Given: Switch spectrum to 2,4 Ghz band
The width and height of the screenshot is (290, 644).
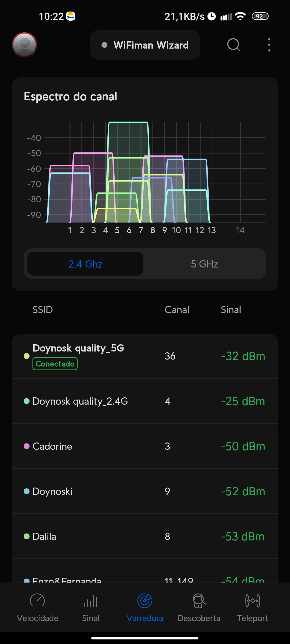Looking at the screenshot, I should [x=85, y=264].
